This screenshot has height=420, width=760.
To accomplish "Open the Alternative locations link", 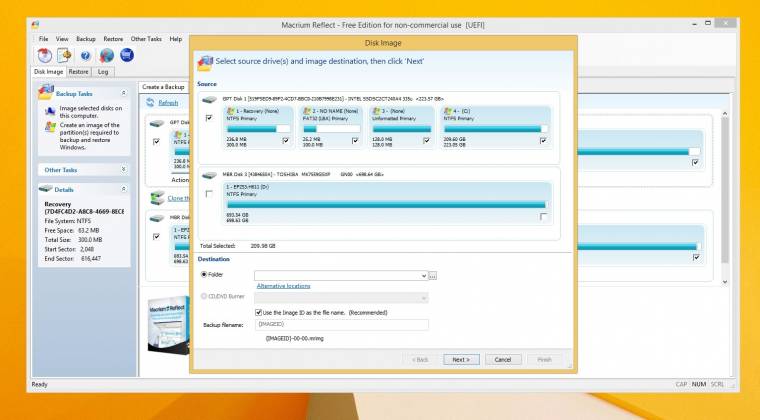I will pos(284,286).
